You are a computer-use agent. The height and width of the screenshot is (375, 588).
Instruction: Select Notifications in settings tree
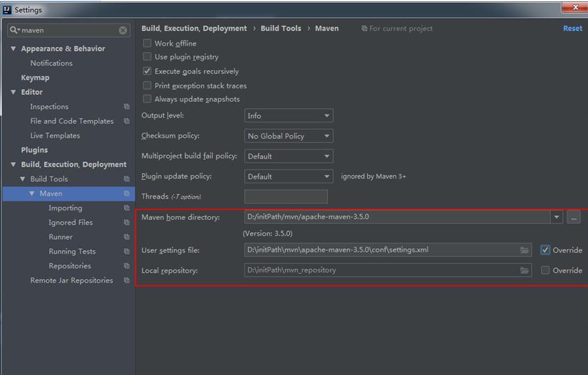pos(52,63)
